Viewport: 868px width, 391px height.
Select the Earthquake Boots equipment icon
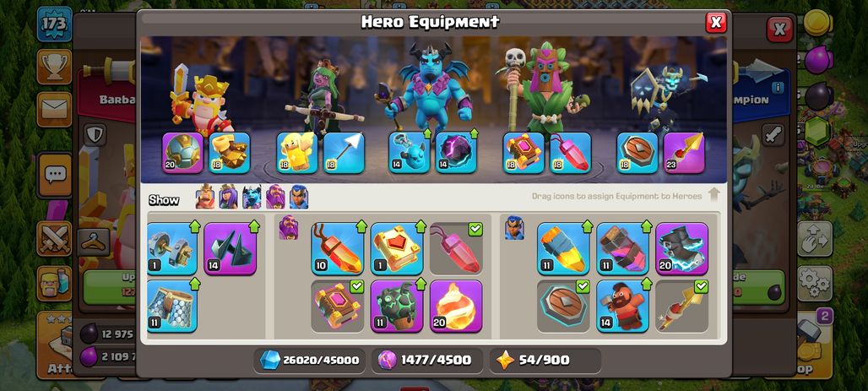tap(229, 153)
